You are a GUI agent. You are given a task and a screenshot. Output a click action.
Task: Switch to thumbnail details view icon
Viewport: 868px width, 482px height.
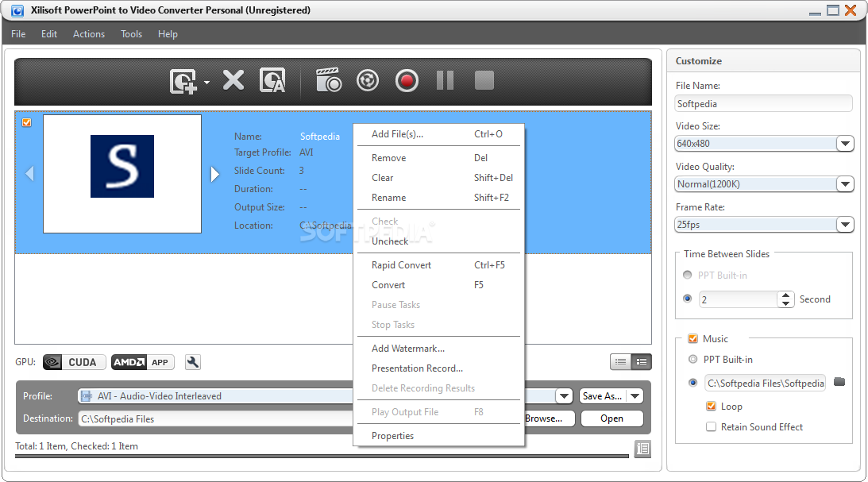click(642, 362)
